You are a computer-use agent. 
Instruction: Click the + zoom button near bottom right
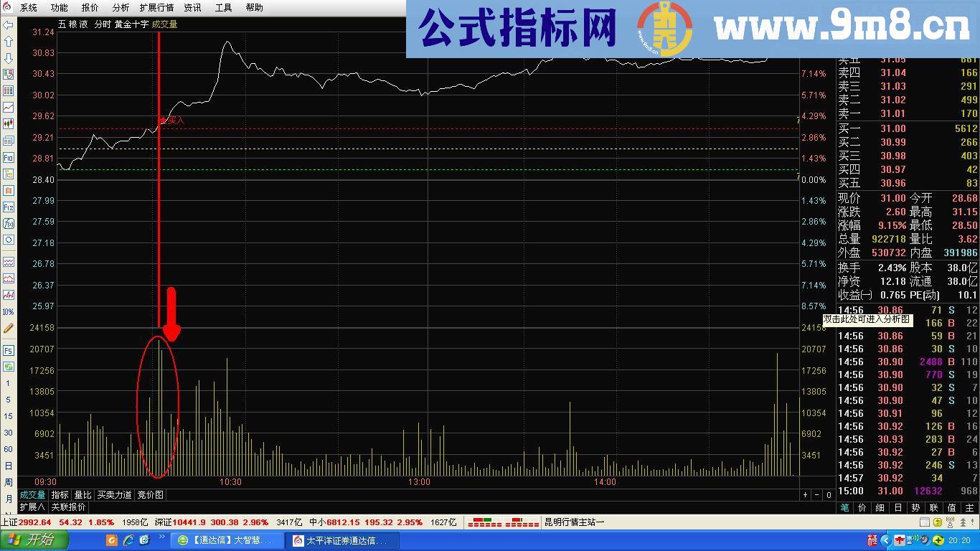click(x=806, y=494)
